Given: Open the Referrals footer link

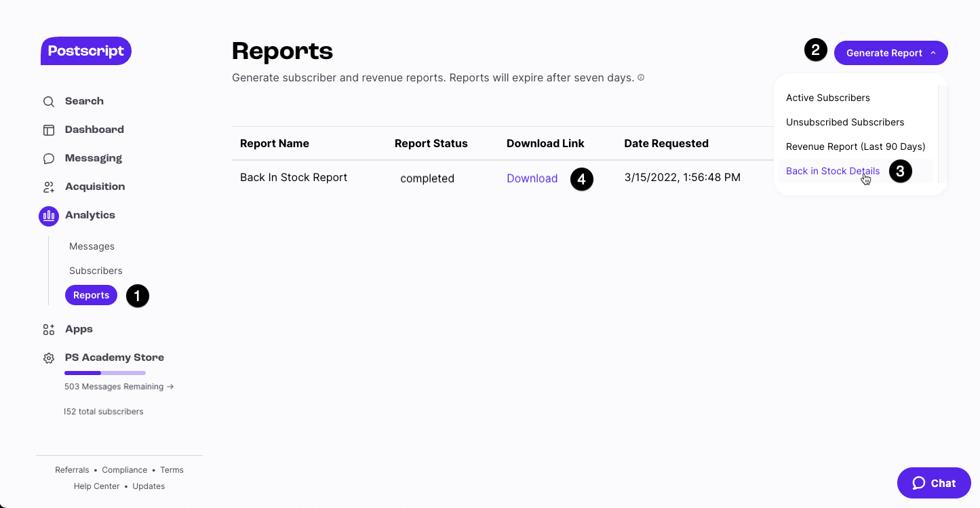Looking at the screenshot, I should [x=72, y=470].
